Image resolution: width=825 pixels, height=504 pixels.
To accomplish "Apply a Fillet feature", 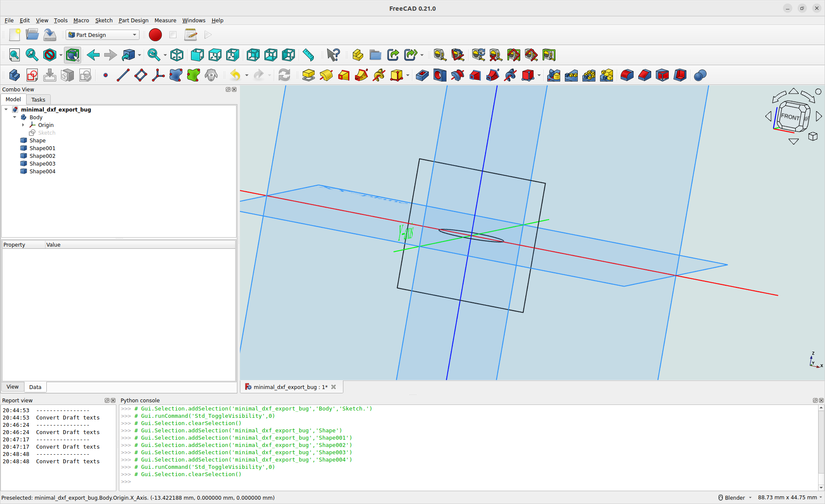I will pos(627,75).
